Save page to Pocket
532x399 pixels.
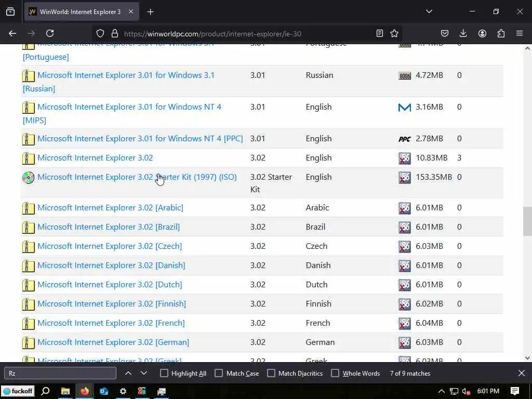point(445,33)
